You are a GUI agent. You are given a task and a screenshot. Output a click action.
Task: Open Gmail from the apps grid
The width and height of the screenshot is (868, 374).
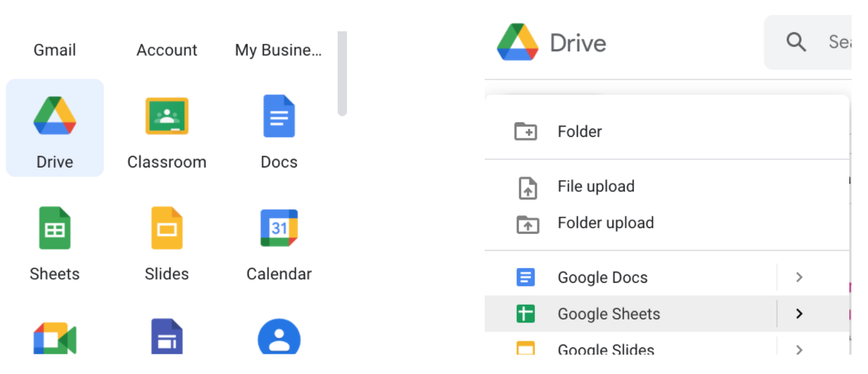(54, 51)
